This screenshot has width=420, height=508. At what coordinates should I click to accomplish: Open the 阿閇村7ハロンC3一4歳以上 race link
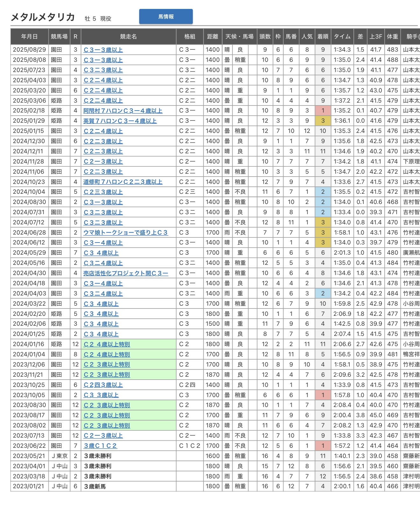[123, 111]
